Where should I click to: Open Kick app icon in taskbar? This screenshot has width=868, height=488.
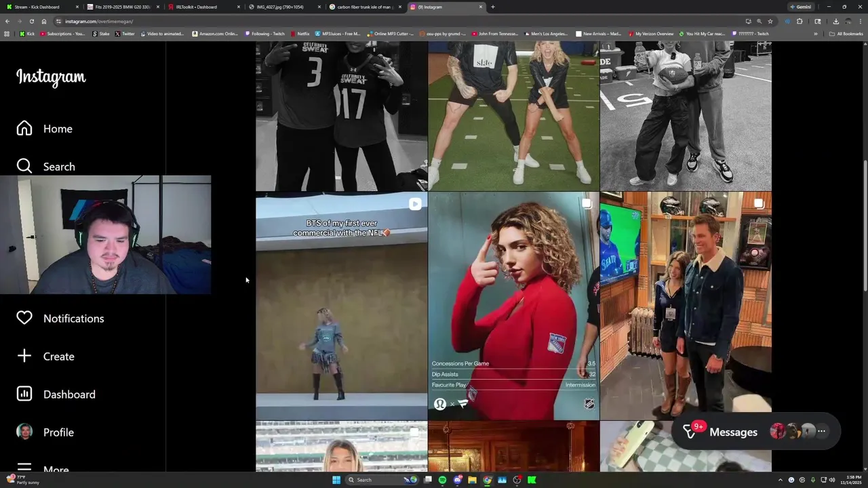click(532, 480)
